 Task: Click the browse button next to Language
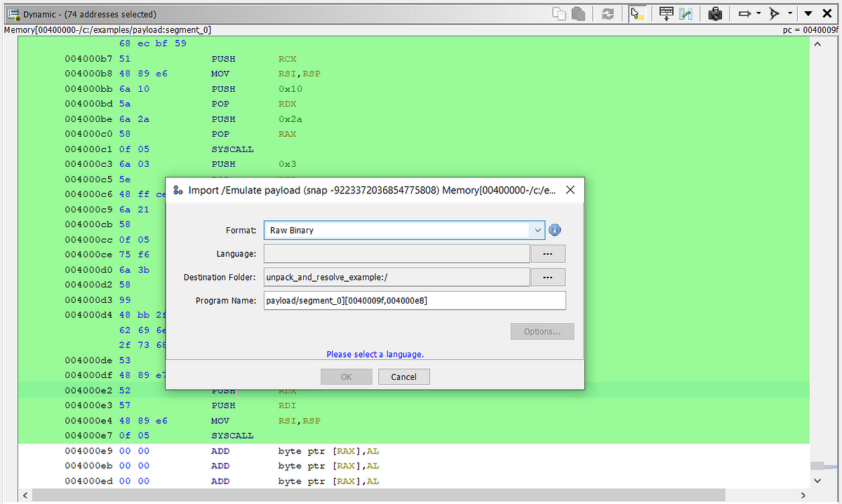(x=548, y=254)
